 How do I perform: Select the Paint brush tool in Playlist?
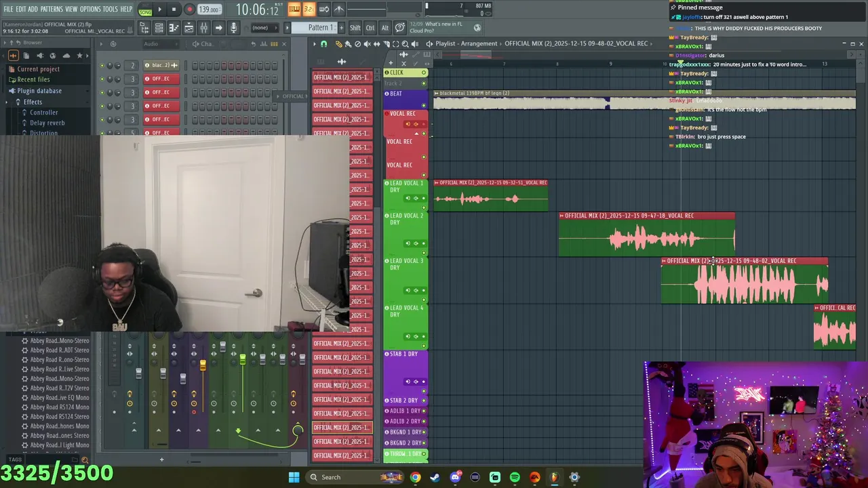coord(348,44)
